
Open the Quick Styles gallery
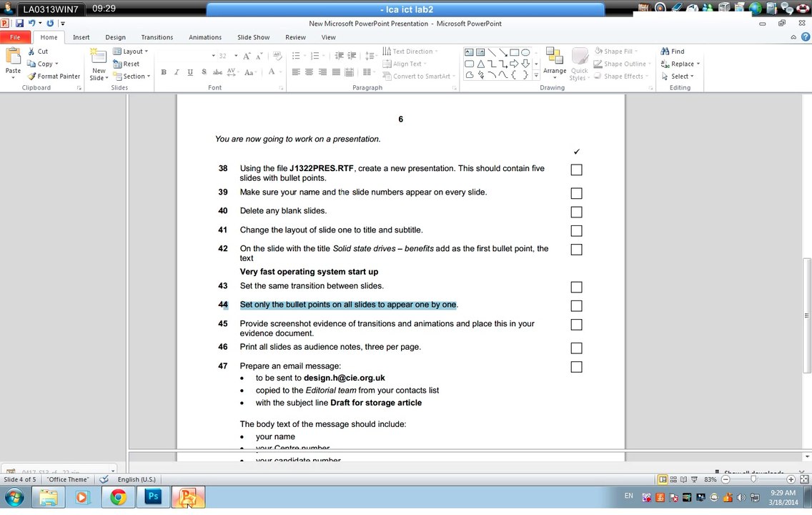pos(580,64)
